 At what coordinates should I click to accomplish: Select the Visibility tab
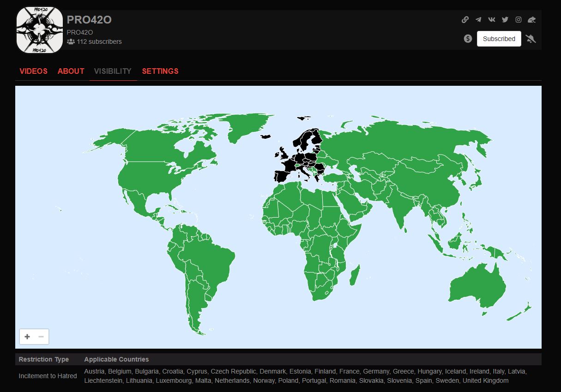113,71
